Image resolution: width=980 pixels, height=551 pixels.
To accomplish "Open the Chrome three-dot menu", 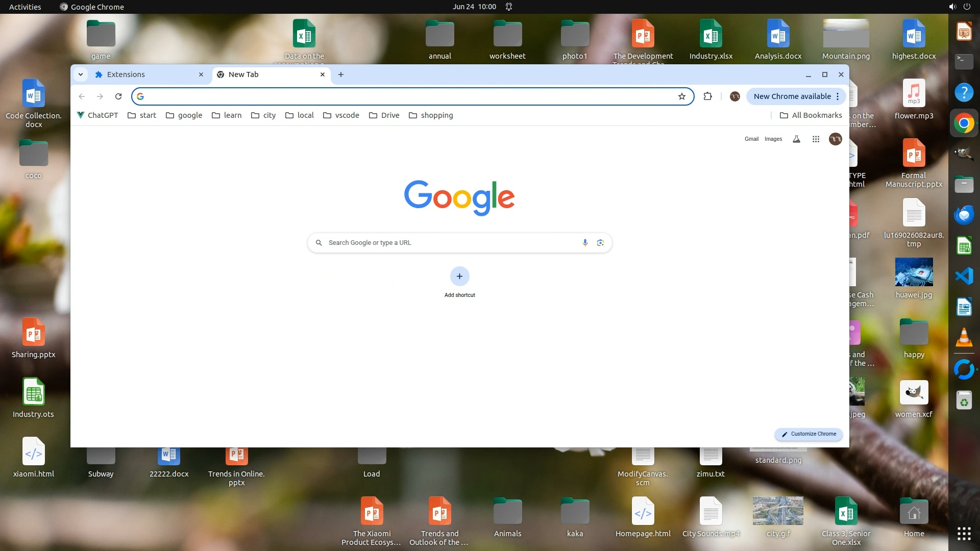I will click(x=838, y=96).
